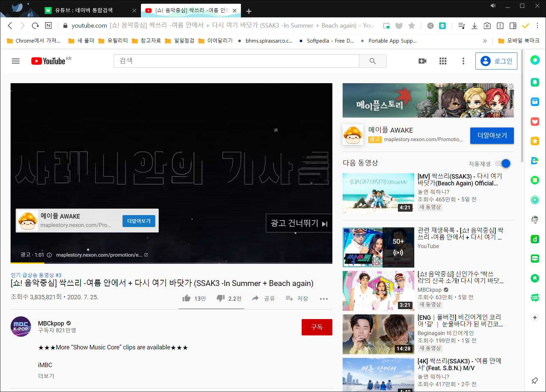Viewport: 546px width, 392px height.
Task: Open the YouTube guide hamburger menu
Action: click(16, 61)
